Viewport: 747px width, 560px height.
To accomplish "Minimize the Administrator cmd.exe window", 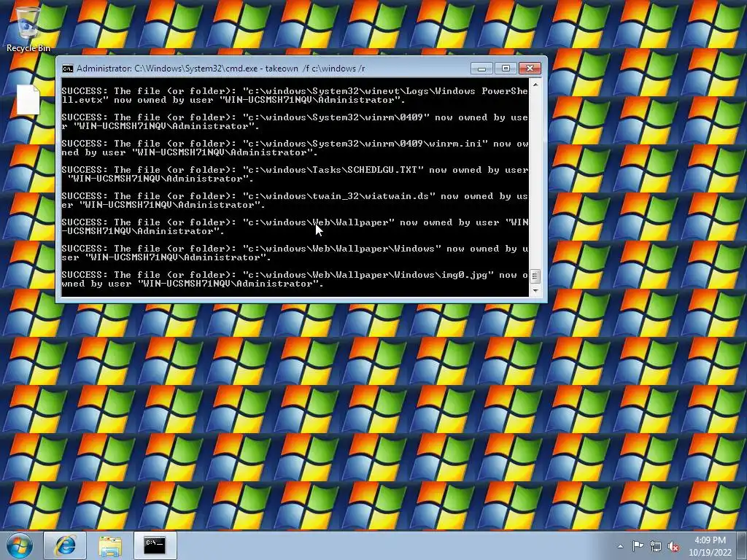I will (481, 69).
